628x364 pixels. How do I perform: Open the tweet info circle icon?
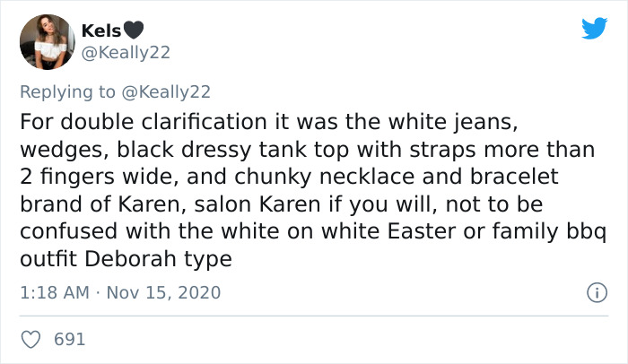coord(592,292)
